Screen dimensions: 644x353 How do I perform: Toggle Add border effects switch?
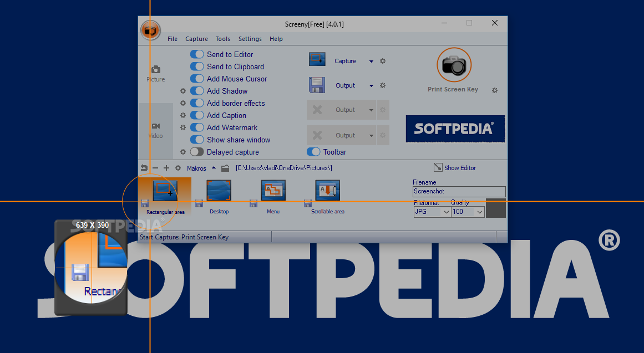coord(197,103)
